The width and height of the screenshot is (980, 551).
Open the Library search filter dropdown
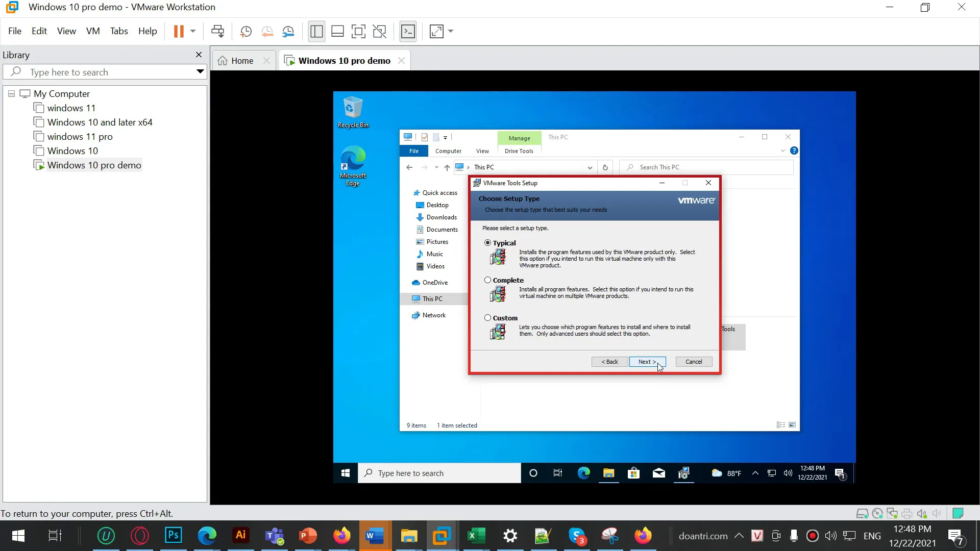click(x=200, y=72)
